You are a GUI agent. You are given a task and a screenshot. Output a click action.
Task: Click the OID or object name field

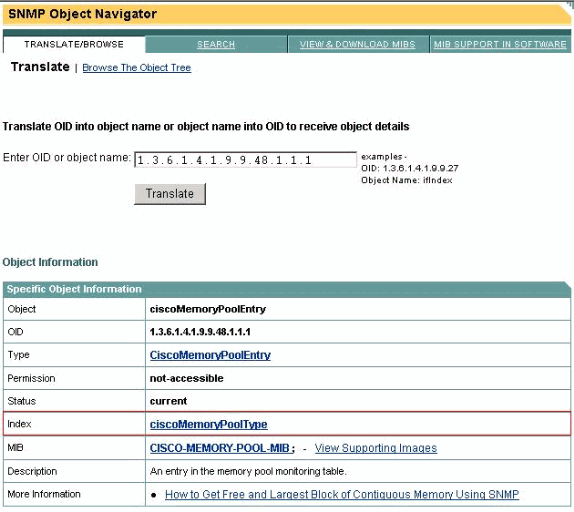tap(245, 160)
